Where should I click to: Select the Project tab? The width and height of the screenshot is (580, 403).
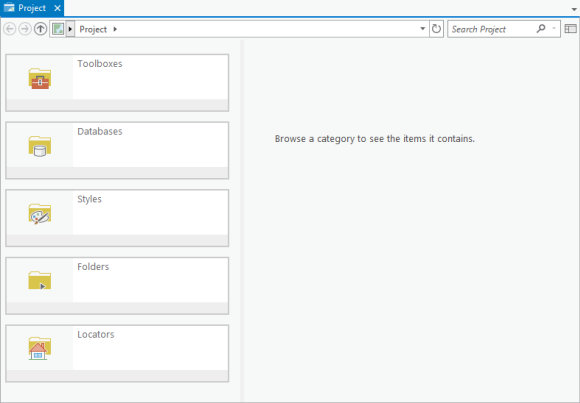tap(25, 8)
